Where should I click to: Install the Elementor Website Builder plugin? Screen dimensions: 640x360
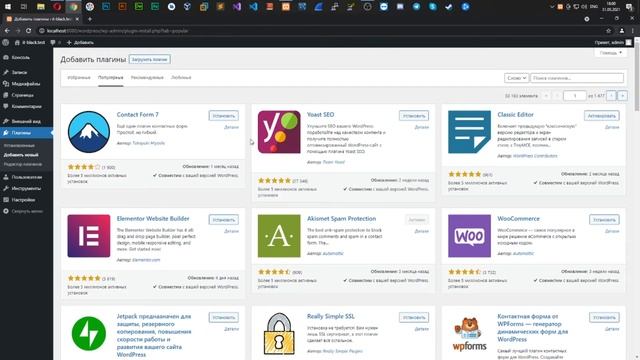224,220
